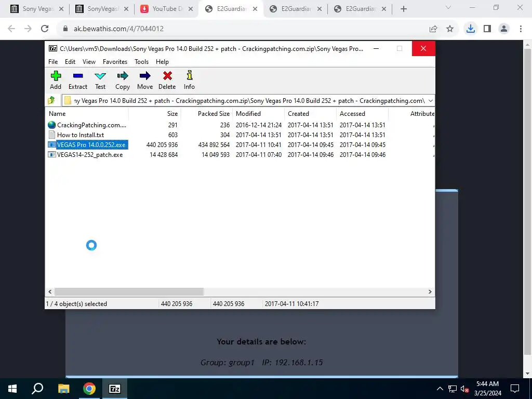Select the VEGAS14-252_patch.exe file name
Screen dimensions: 532x399
(x=90, y=155)
